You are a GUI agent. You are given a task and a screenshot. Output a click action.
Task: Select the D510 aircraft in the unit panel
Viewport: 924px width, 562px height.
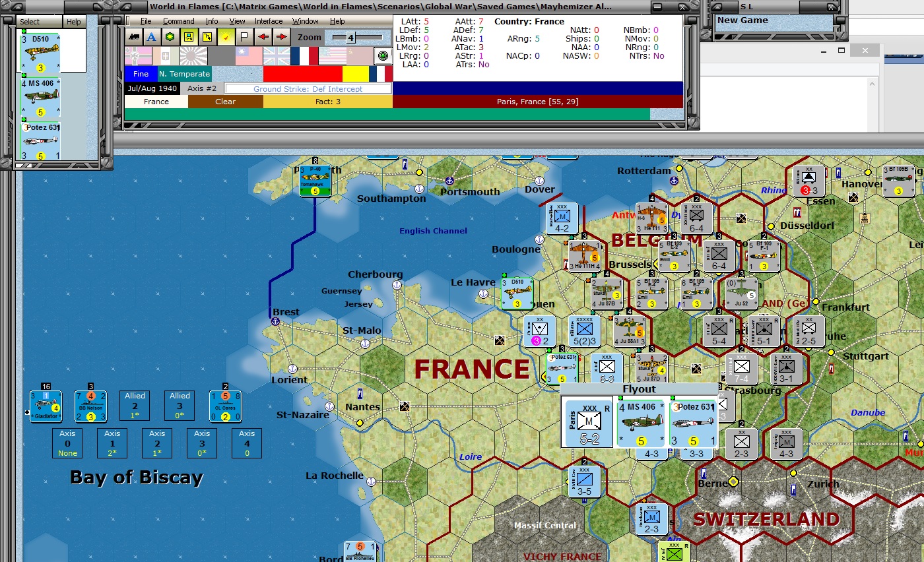click(x=40, y=53)
